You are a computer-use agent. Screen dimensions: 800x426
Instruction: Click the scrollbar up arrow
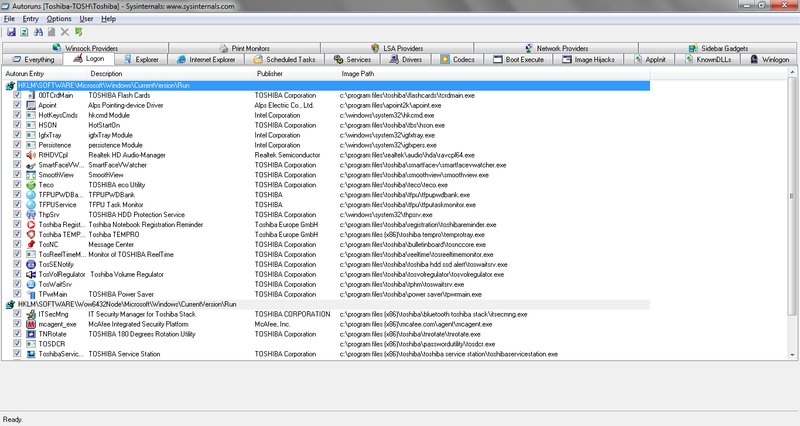pyautogui.click(x=792, y=72)
